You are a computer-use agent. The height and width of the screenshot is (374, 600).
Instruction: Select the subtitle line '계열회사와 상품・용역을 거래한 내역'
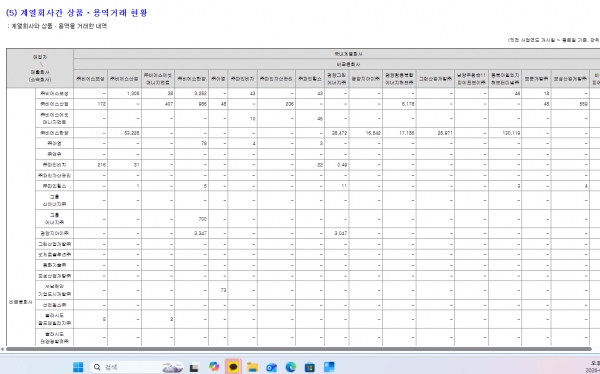pos(59,26)
